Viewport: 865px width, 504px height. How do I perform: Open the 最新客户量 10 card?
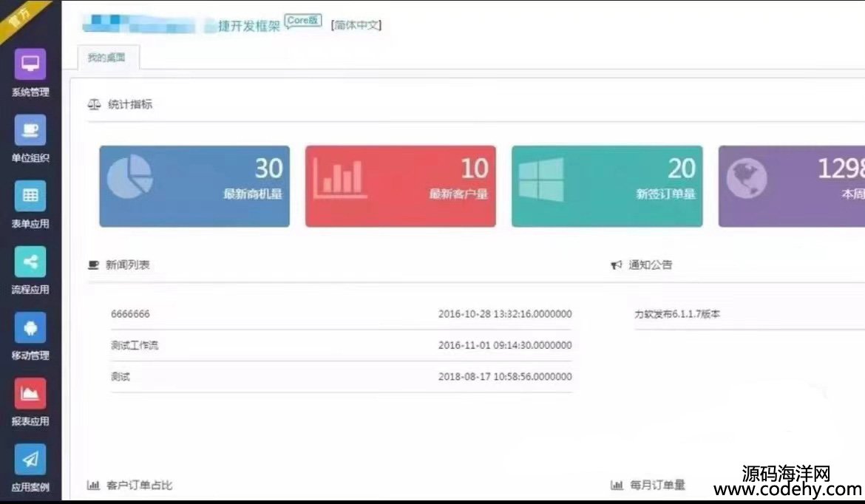(x=401, y=186)
